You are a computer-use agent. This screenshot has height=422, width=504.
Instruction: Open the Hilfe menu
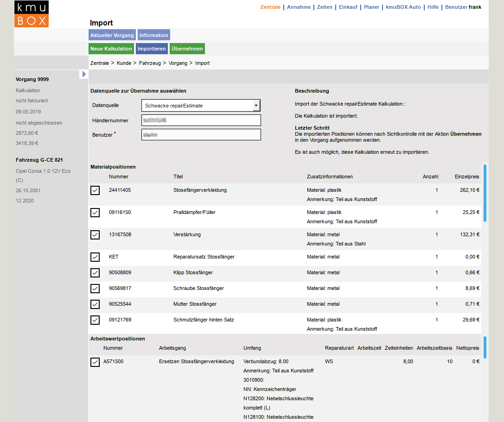click(x=433, y=7)
